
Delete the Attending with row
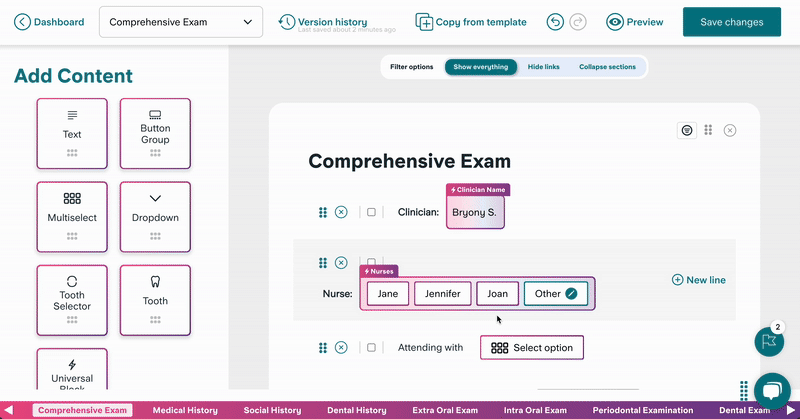(x=341, y=348)
